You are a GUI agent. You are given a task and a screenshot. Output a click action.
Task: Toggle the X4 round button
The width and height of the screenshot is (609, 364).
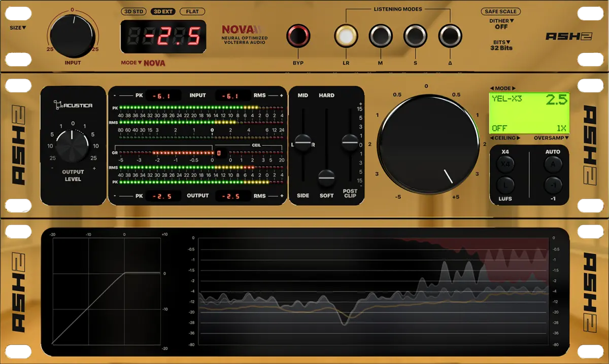point(505,164)
